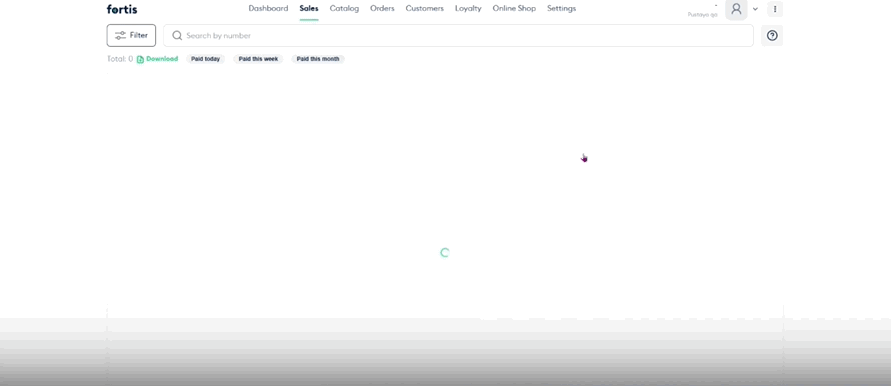Navigate to Online Shop
Image resolution: width=891 pixels, height=386 pixels.
pos(514,9)
